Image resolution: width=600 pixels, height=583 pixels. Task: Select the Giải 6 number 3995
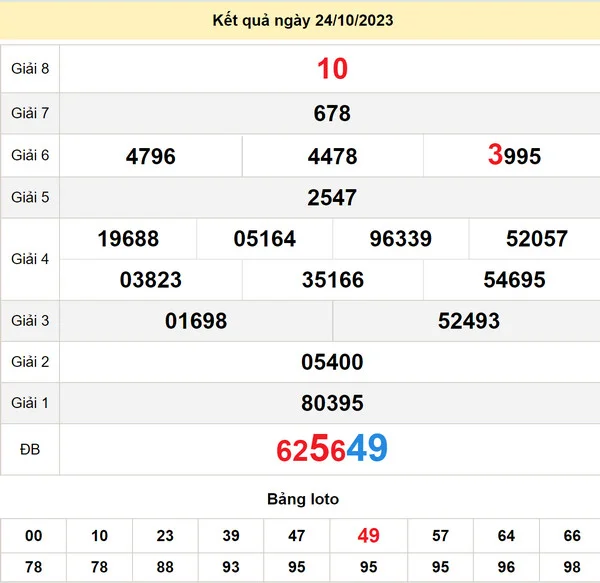514,156
